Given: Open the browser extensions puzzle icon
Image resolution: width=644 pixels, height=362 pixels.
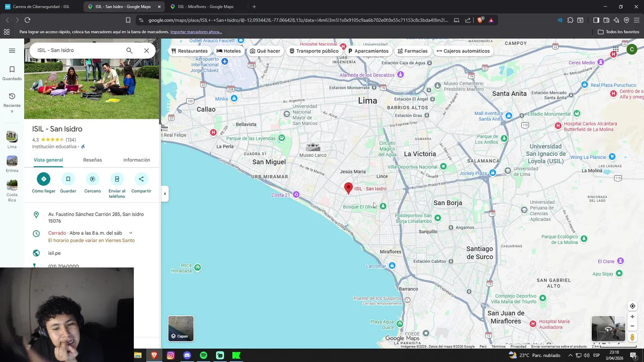Looking at the screenshot, I should (570, 20).
